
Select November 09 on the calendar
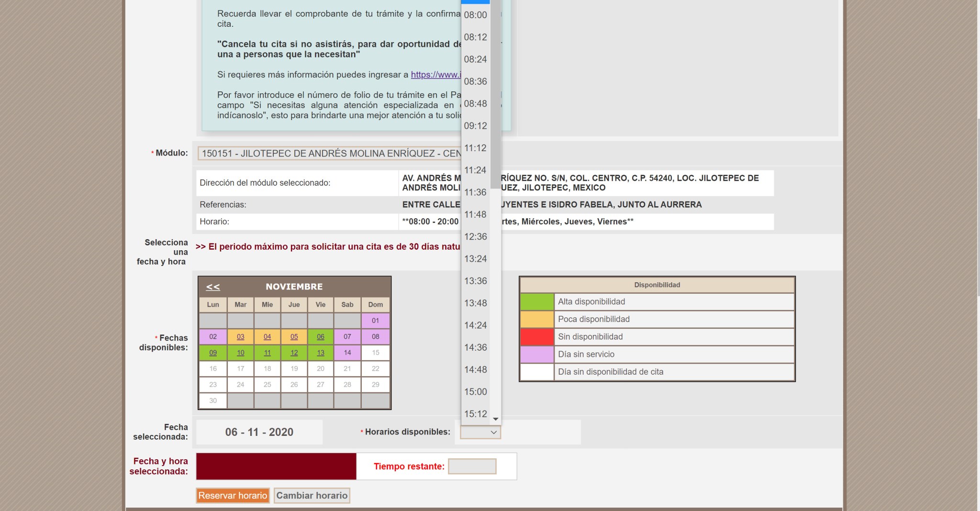[213, 353]
